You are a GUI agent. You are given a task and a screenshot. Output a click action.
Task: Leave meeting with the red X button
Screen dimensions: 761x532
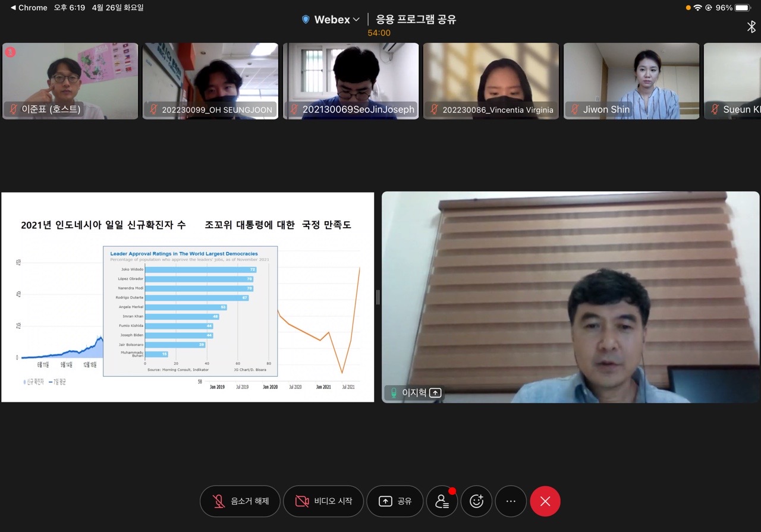[545, 501]
